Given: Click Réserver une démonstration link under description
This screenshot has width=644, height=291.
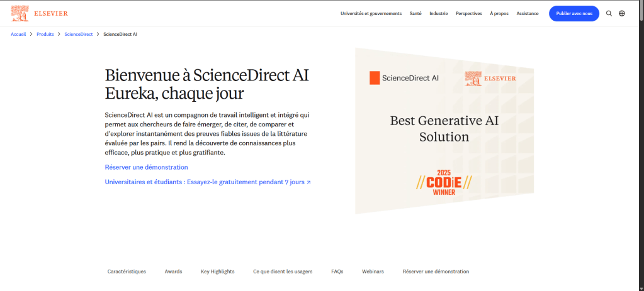Looking at the screenshot, I should 146,167.
